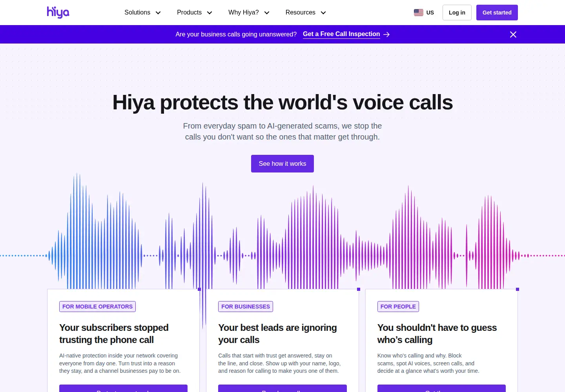
Task: Click heading You shouldn't have to guess who's calling
Action: click(437, 334)
